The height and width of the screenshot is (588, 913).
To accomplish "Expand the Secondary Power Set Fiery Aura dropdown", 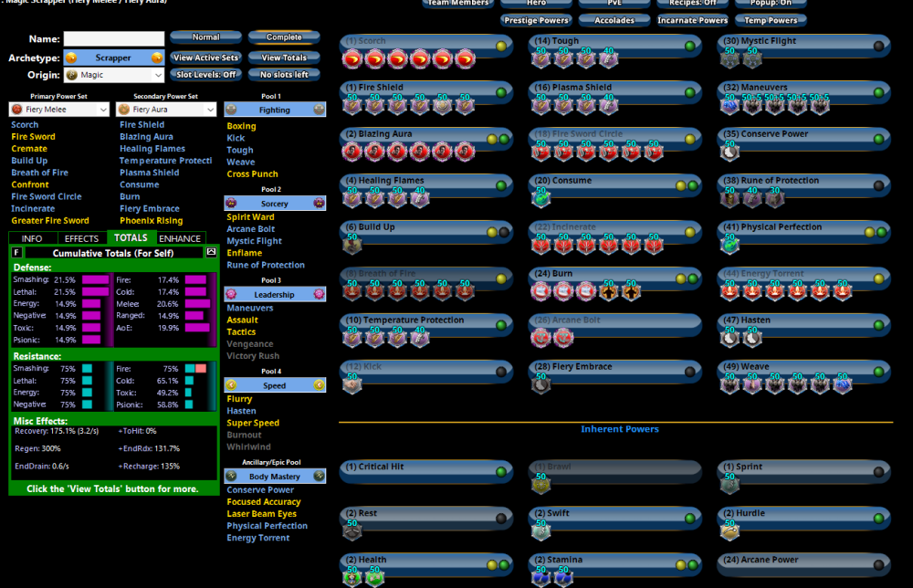I will (x=169, y=109).
